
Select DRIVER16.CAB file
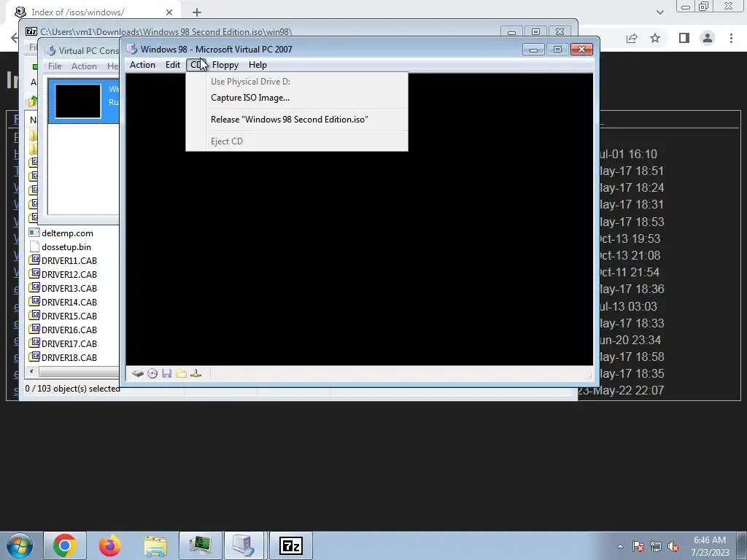pyautogui.click(x=69, y=330)
